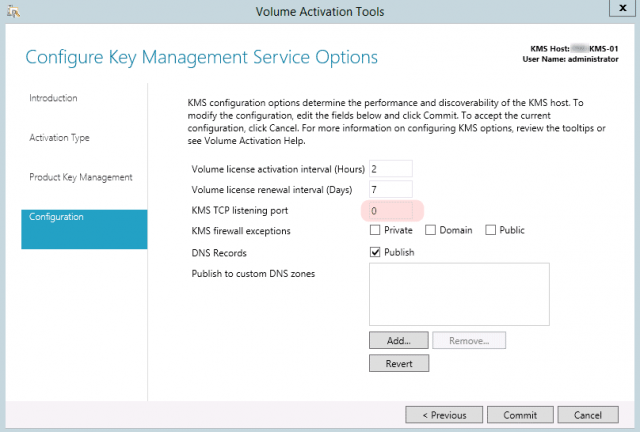Enable the Private firewall exception
Viewport: 640px width, 432px height.
coord(375,231)
